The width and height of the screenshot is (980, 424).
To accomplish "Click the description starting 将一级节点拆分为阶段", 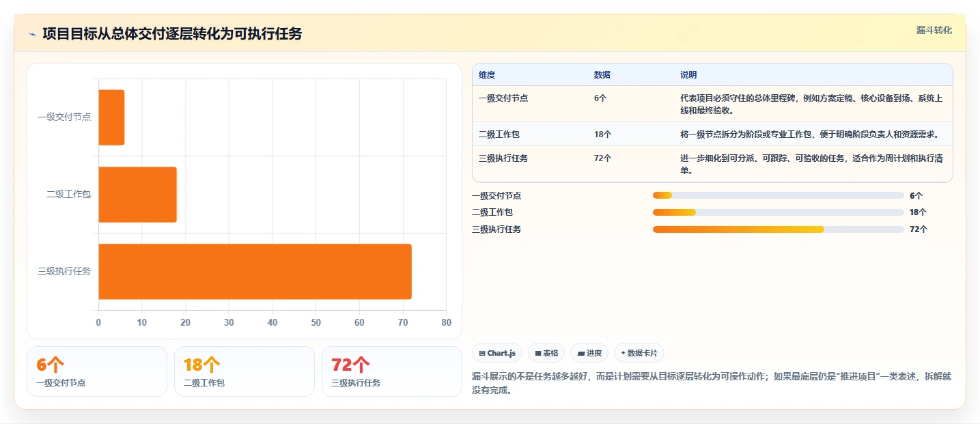I will coord(809,135).
